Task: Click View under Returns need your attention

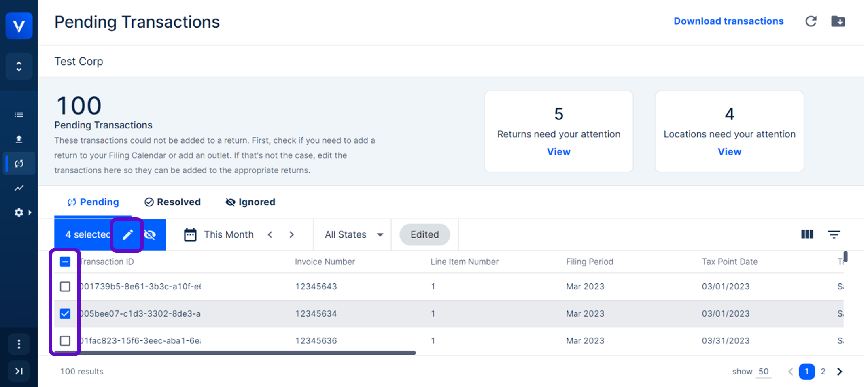Action: tap(558, 152)
